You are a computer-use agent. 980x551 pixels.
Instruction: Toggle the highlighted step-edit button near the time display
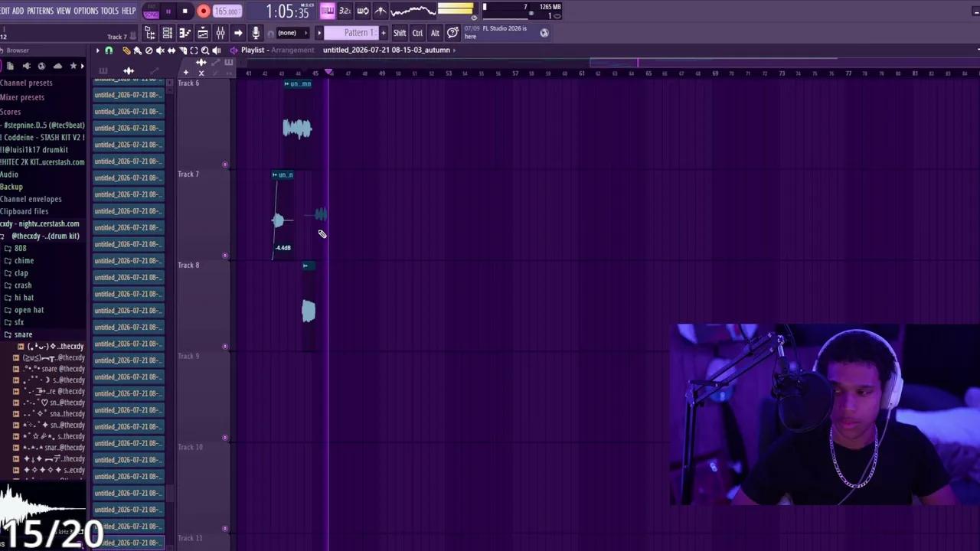click(328, 11)
